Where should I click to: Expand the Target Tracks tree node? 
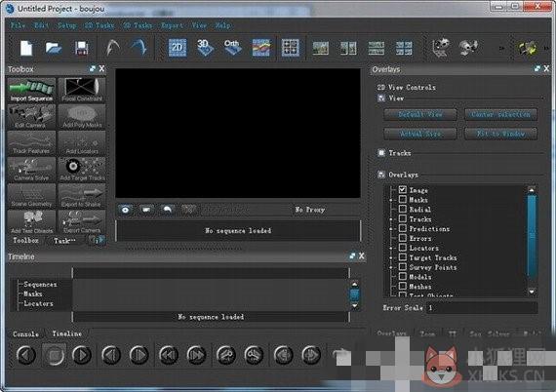pyautogui.click(x=391, y=257)
